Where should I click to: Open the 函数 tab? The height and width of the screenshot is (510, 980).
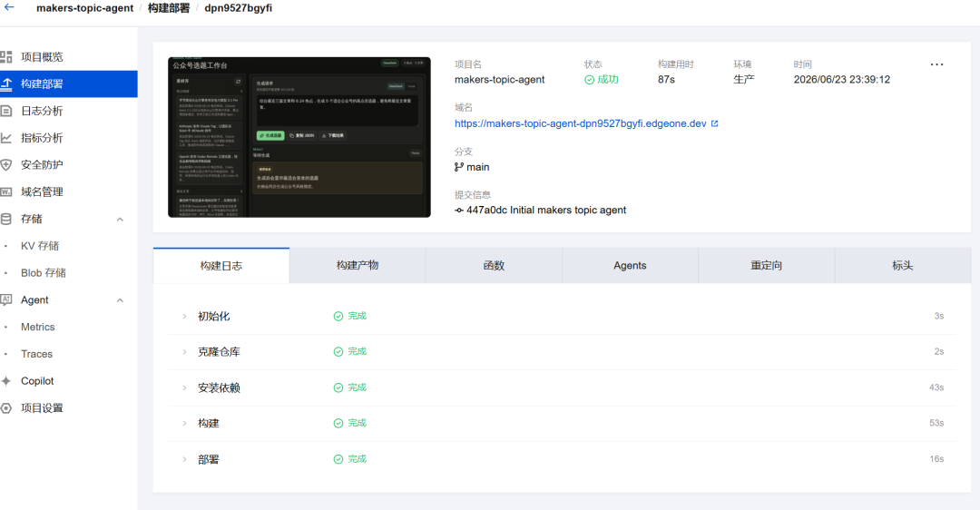[494, 266]
